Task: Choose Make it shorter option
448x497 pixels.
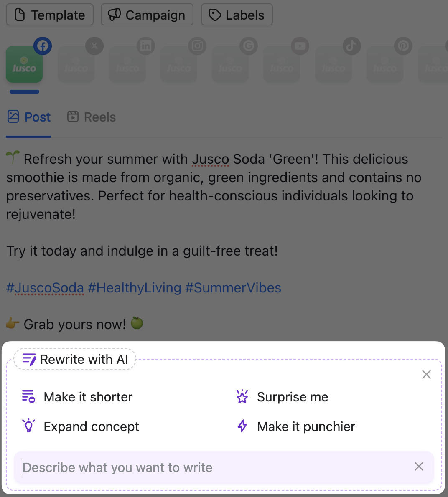Action: click(x=77, y=397)
